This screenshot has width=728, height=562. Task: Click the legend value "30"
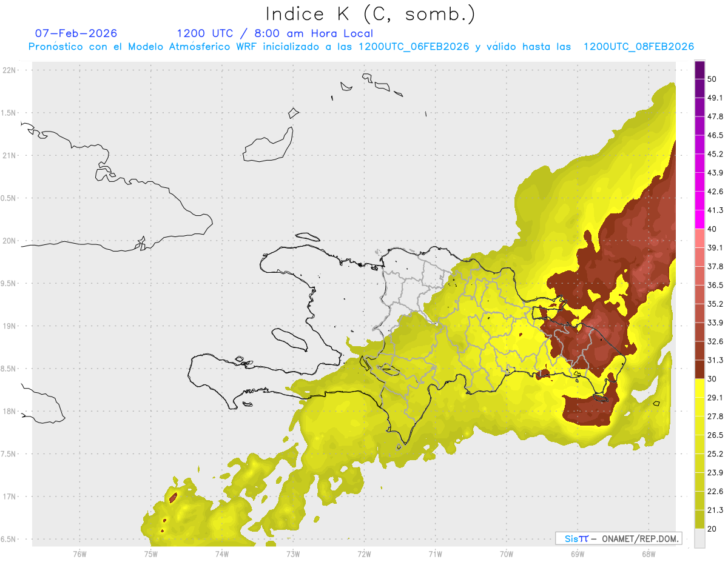click(712, 379)
